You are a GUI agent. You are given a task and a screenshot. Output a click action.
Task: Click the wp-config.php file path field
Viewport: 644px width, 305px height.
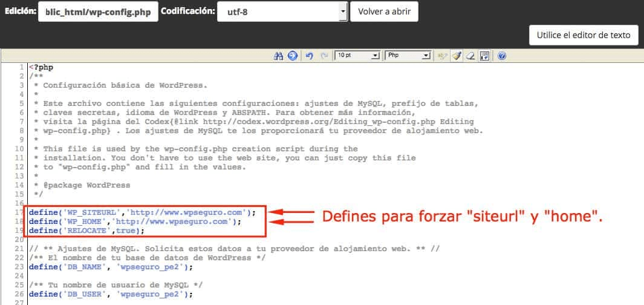pos(98,12)
